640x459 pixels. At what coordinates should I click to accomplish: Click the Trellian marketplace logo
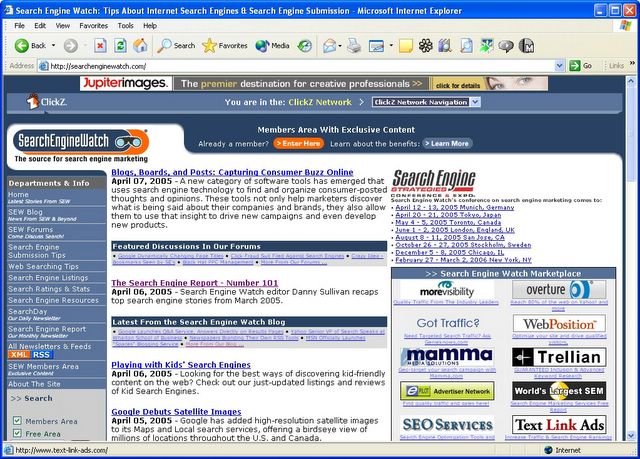(x=559, y=357)
